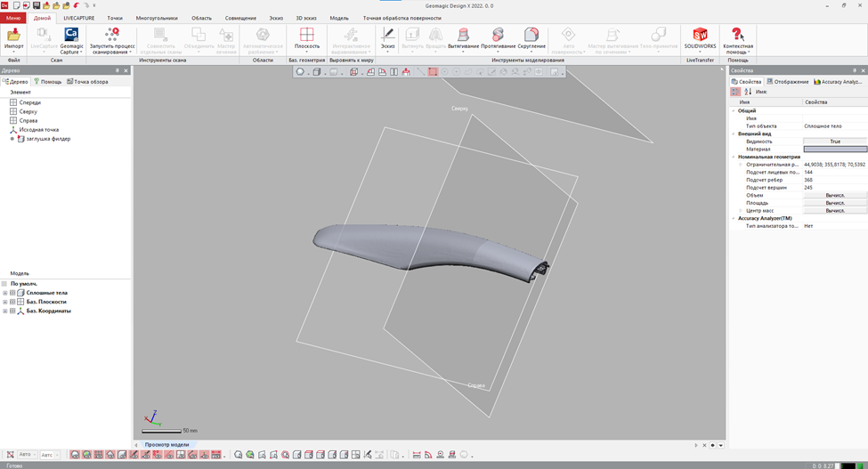Toggle Баз. Координаты visibility checkbox
Screen dimensions: 868x469
point(12,311)
